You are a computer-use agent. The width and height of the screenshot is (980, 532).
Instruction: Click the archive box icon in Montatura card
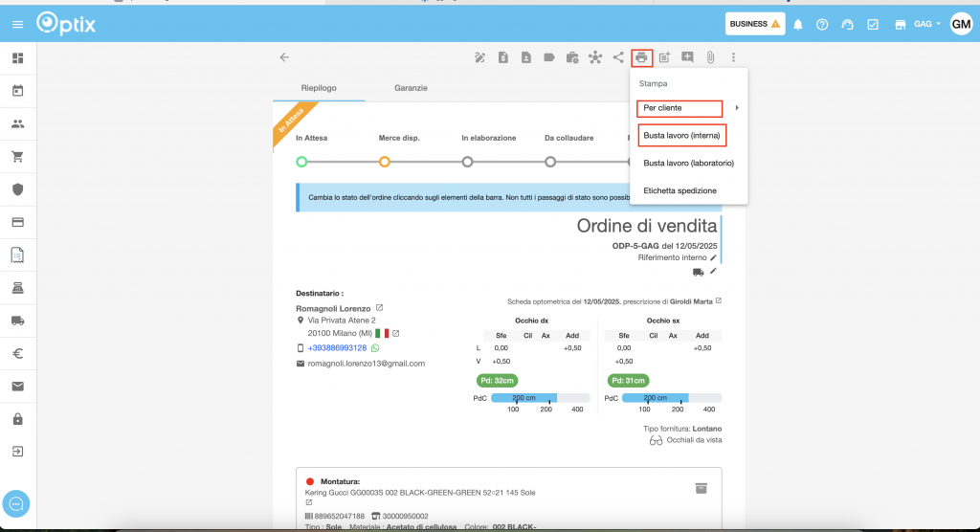click(x=701, y=488)
